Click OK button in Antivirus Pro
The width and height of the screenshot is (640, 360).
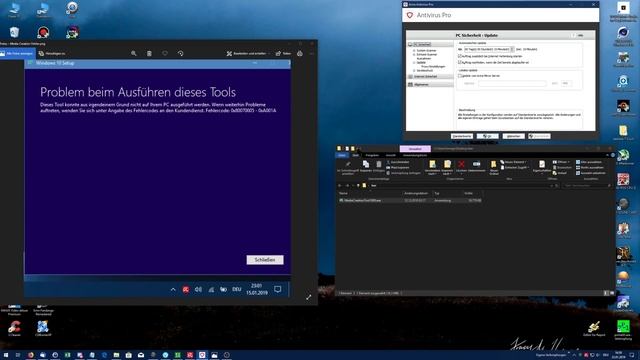pos(487,136)
